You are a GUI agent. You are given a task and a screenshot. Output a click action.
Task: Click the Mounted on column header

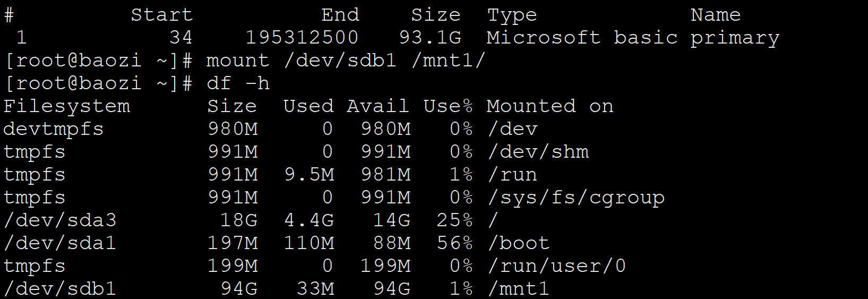(x=549, y=106)
